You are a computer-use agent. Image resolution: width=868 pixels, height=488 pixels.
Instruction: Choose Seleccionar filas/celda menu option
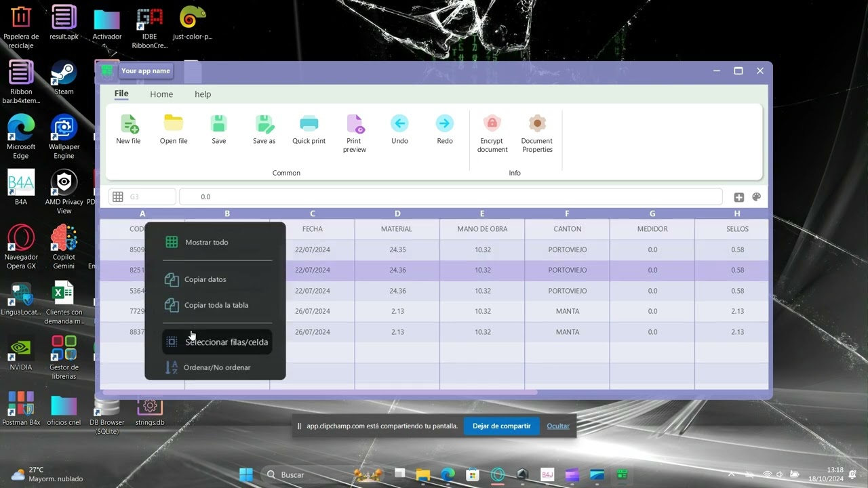(217, 342)
